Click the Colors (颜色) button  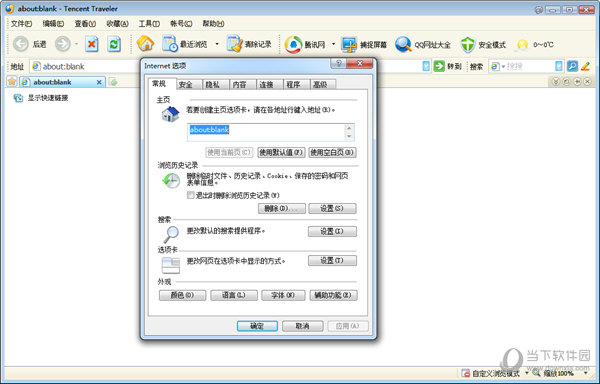pyautogui.click(x=183, y=295)
